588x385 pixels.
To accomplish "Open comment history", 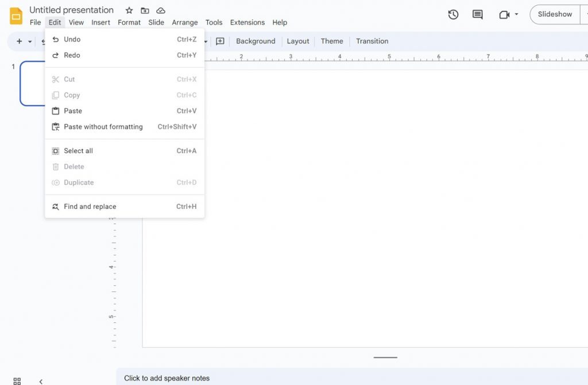I will point(477,15).
